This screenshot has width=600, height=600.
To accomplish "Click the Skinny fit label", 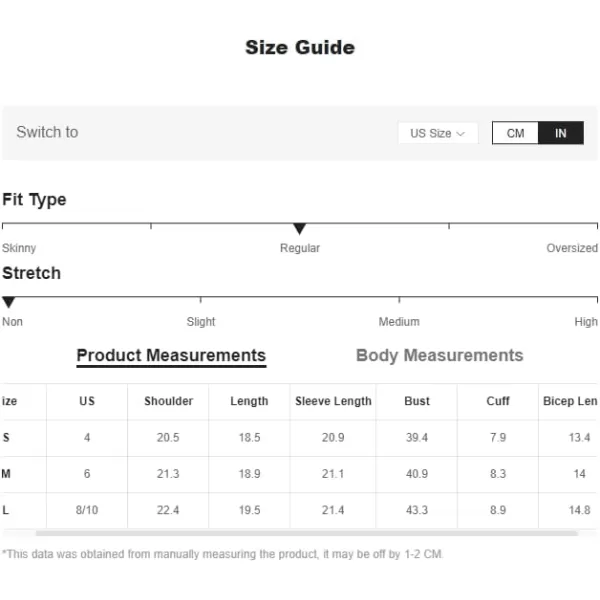I will pos(19,248).
